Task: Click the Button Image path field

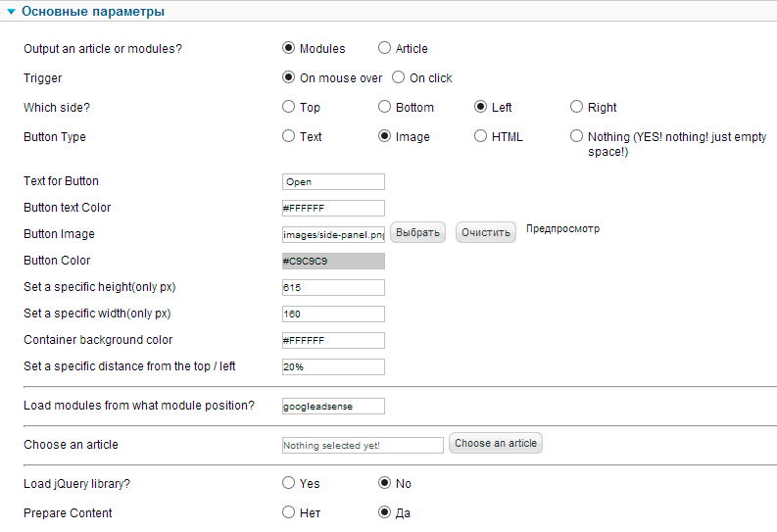Action: click(333, 234)
